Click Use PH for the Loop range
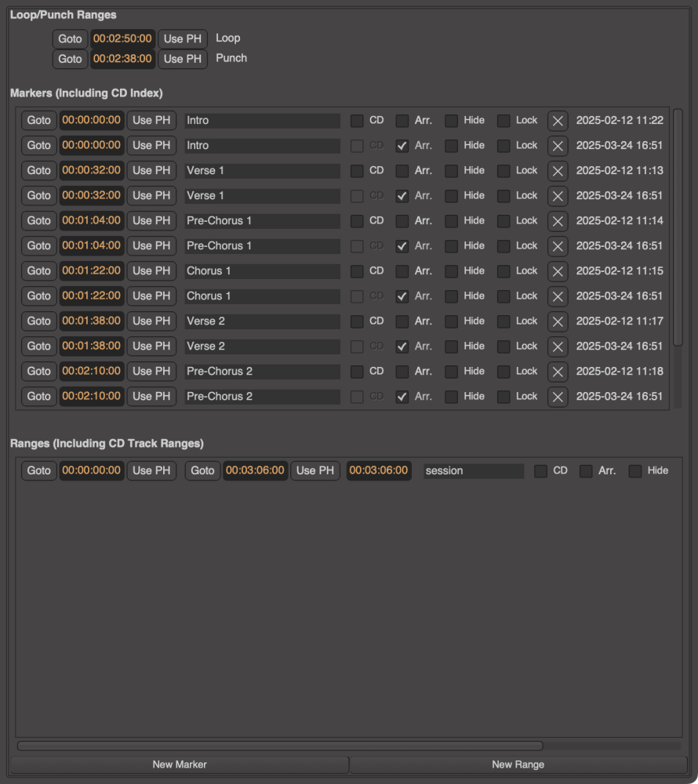 coord(183,39)
